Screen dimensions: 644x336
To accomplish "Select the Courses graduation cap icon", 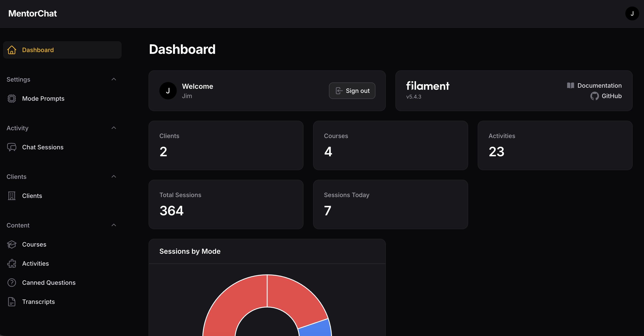I will coord(12,244).
